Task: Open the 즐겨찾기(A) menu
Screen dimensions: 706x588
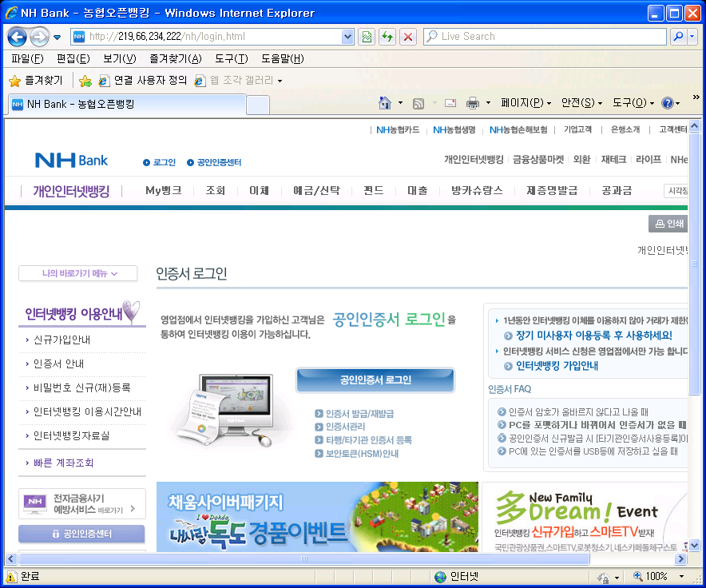Action: pos(176,58)
